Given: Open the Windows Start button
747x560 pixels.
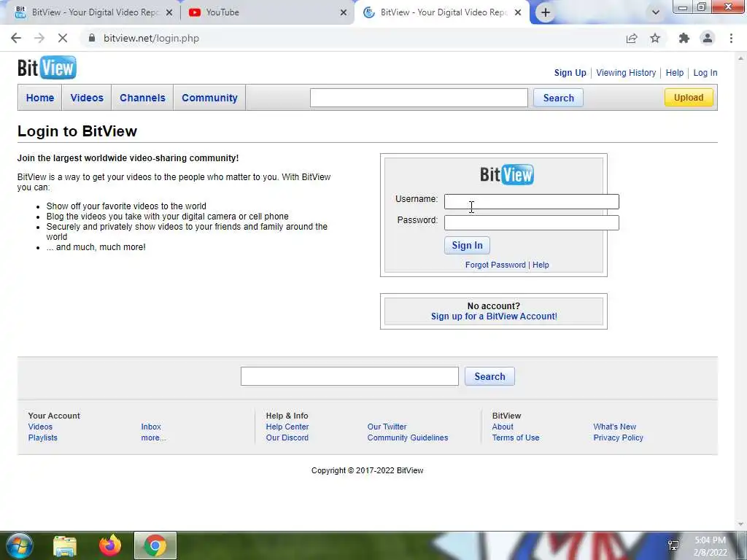Looking at the screenshot, I should pyautogui.click(x=19, y=545).
